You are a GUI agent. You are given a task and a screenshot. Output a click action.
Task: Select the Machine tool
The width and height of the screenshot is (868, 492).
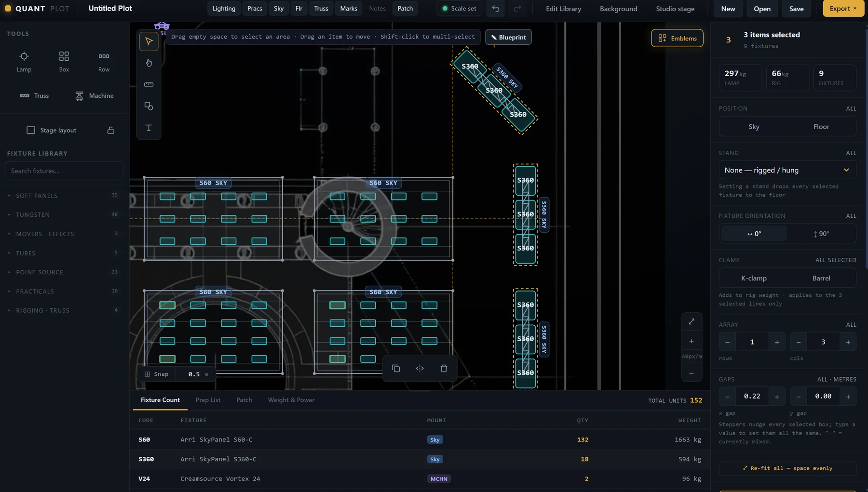pos(95,96)
